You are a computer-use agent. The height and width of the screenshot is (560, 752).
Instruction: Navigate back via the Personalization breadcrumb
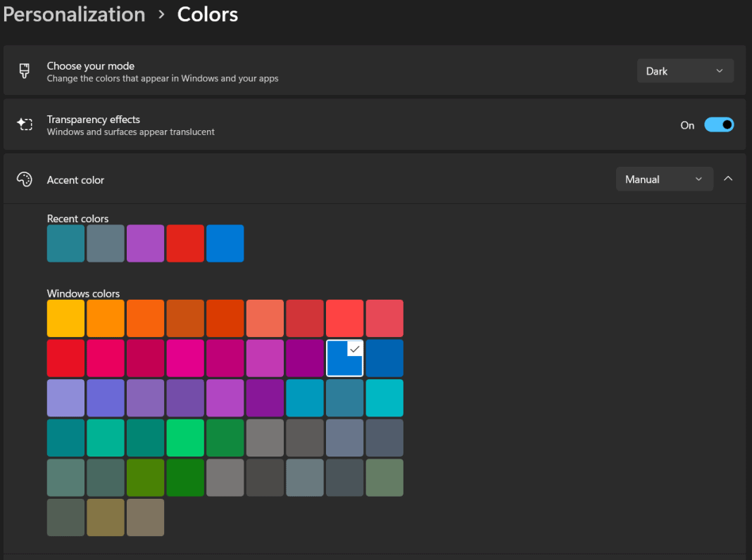point(73,14)
